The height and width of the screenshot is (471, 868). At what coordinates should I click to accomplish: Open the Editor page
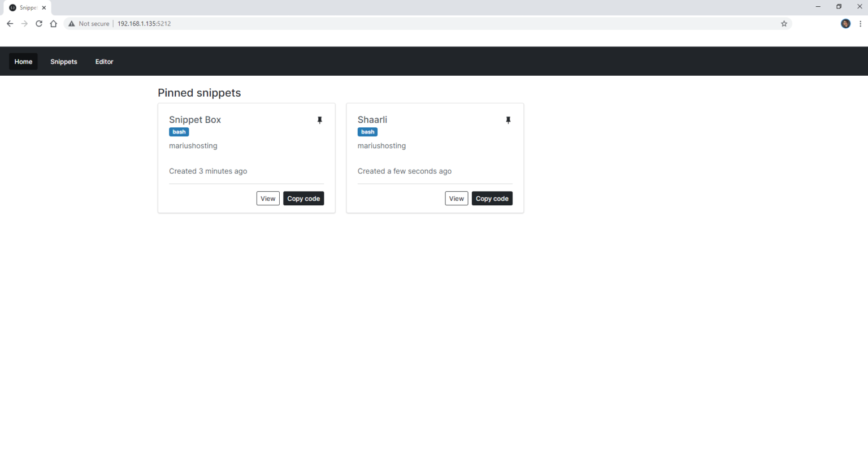click(104, 61)
